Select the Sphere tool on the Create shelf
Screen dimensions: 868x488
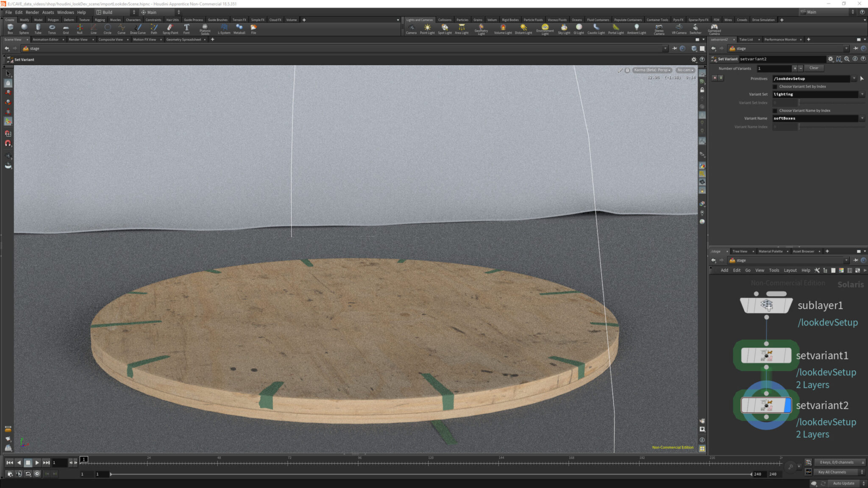point(24,28)
